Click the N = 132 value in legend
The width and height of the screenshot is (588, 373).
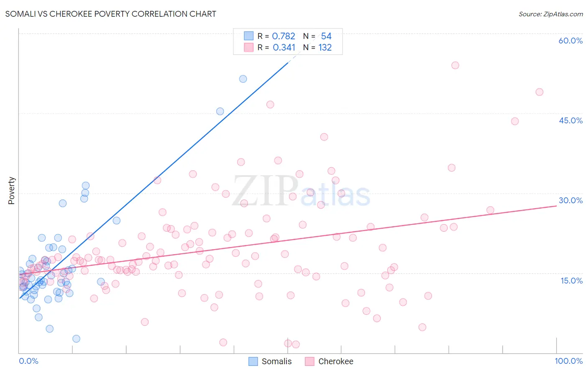(317, 47)
